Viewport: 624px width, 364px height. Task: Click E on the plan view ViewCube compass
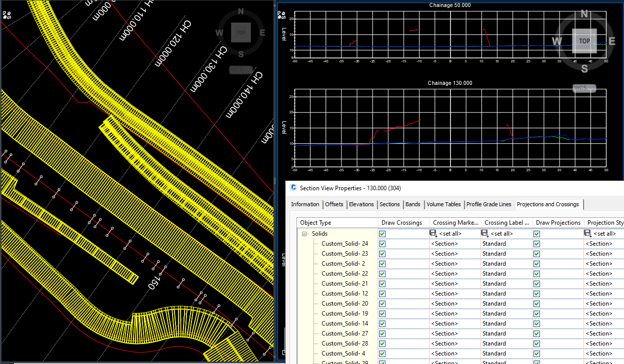[262, 33]
